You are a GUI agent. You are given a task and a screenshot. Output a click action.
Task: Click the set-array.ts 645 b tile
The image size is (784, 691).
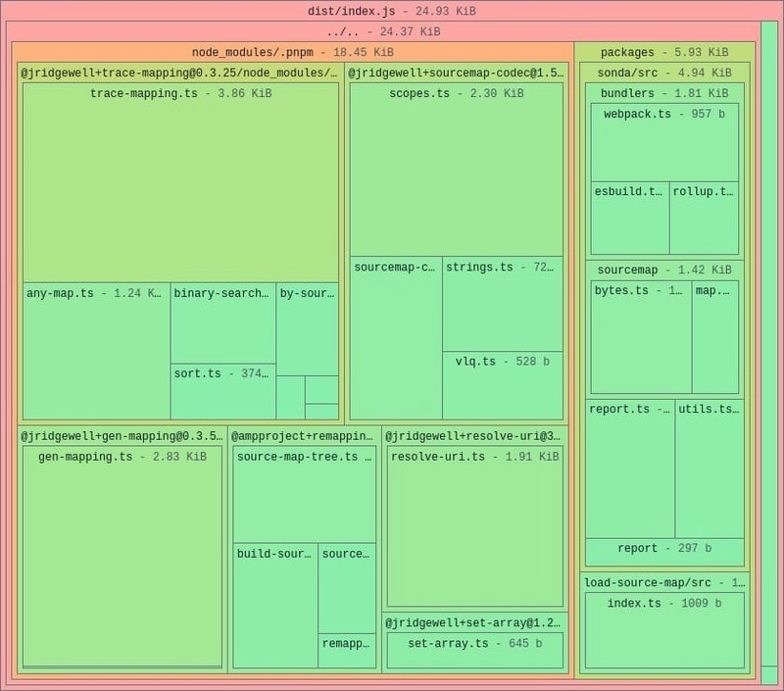click(474, 650)
